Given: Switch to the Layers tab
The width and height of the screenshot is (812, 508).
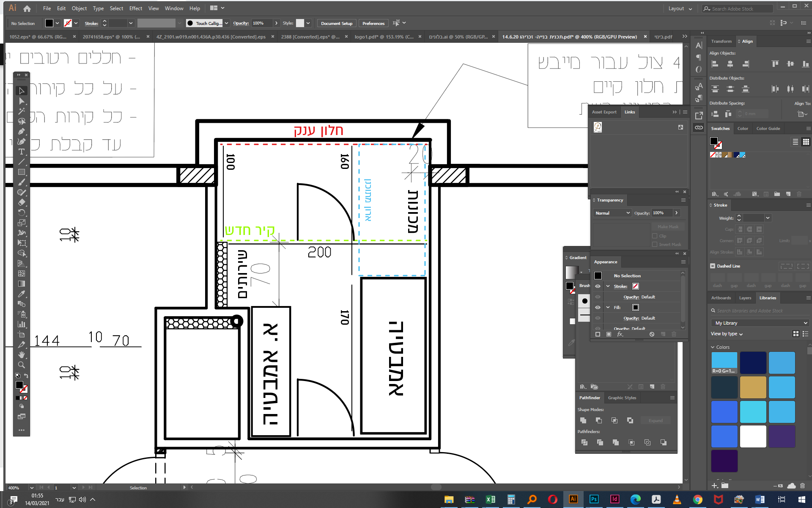Looking at the screenshot, I should click(x=745, y=298).
